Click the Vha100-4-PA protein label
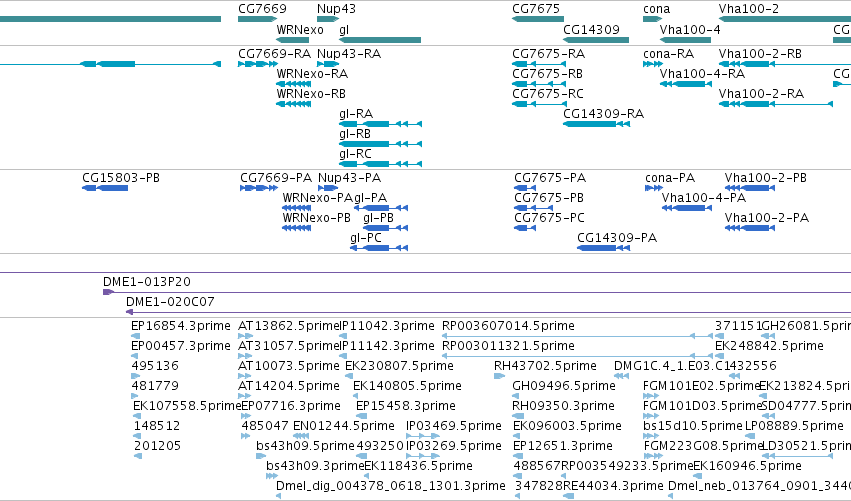Image resolution: width=851 pixels, height=501 pixels. click(x=703, y=198)
